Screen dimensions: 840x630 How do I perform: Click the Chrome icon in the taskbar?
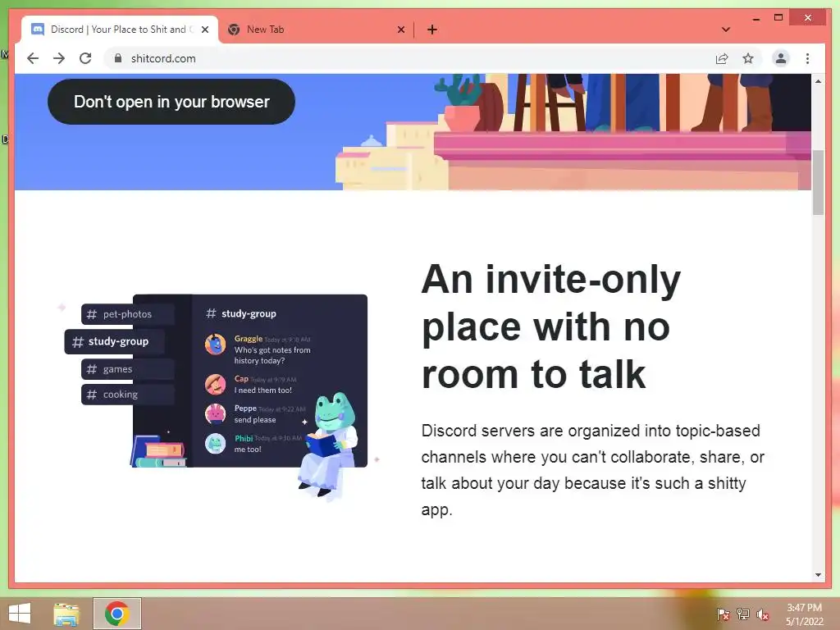[x=117, y=614]
